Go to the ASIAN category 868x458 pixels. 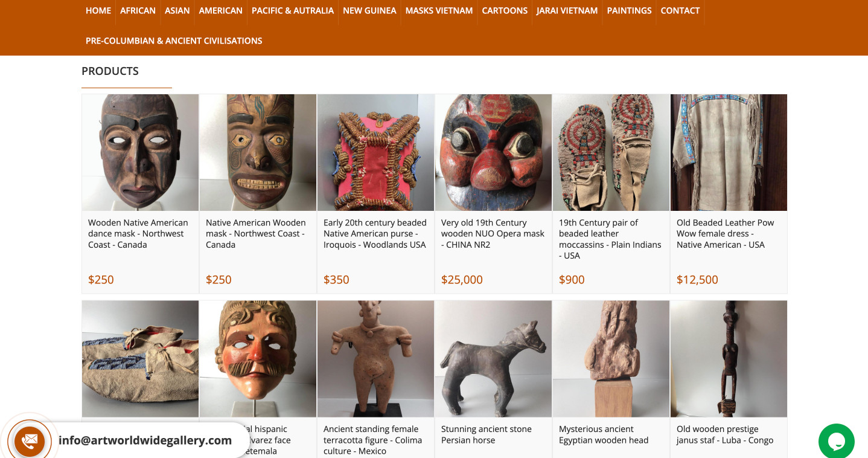click(177, 10)
